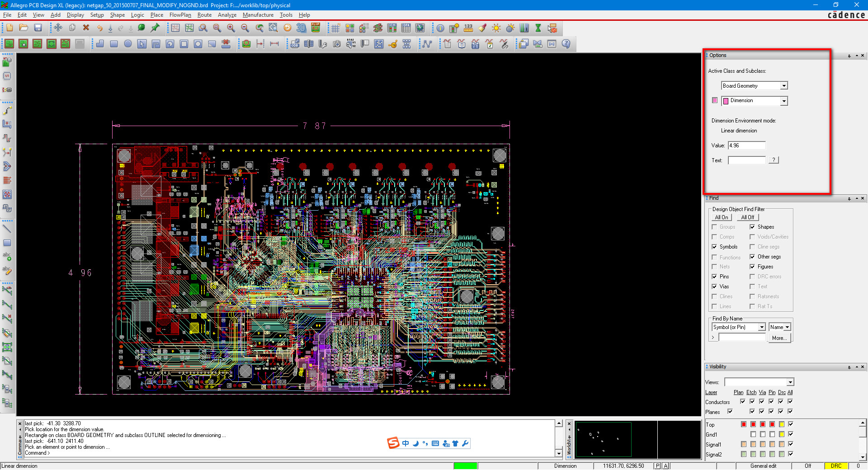The height and width of the screenshot is (470, 868).
Task: Click the pink Dimension color swatch
Action: coord(715,100)
